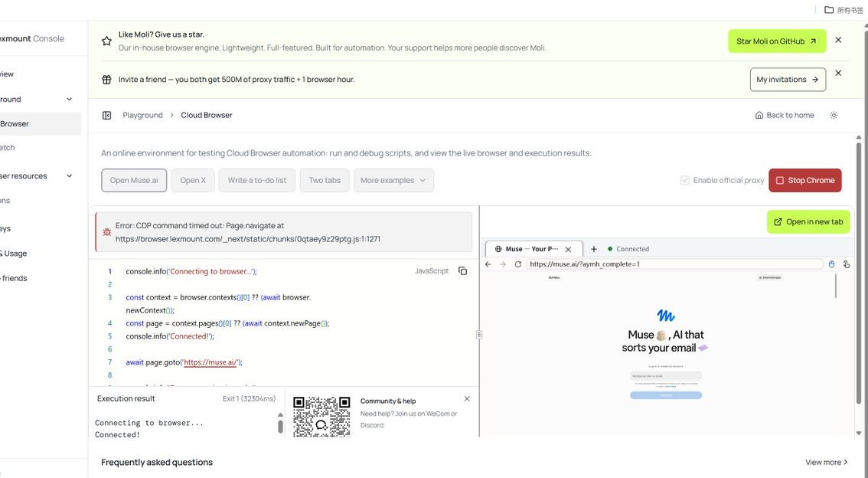The width and height of the screenshot is (868, 478).
Task: Switch theme using the sun icon
Action: pyautogui.click(x=834, y=115)
